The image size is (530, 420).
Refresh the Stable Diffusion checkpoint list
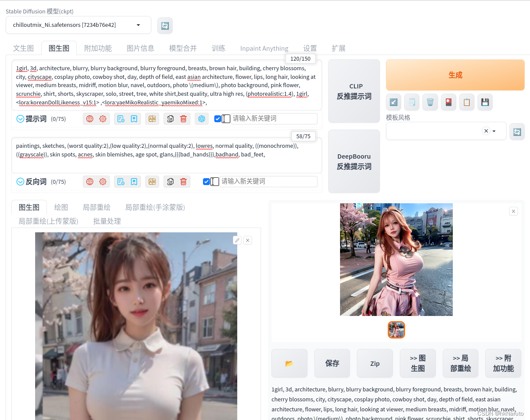coord(165,25)
